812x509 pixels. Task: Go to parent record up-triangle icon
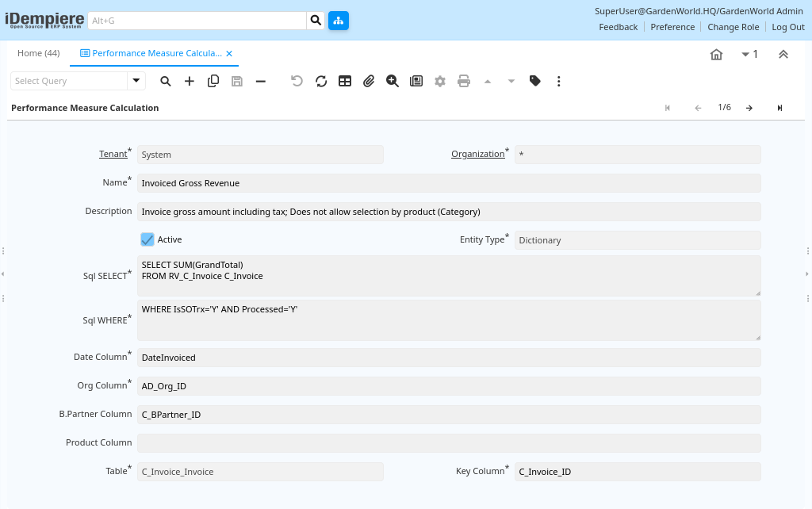click(x=488, y=82)
